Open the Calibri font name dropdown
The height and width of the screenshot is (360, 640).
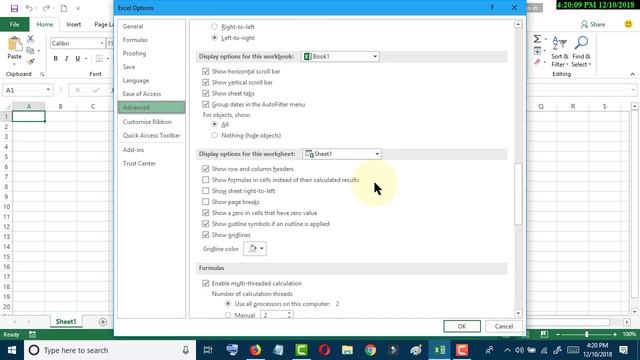pos(102,43)
